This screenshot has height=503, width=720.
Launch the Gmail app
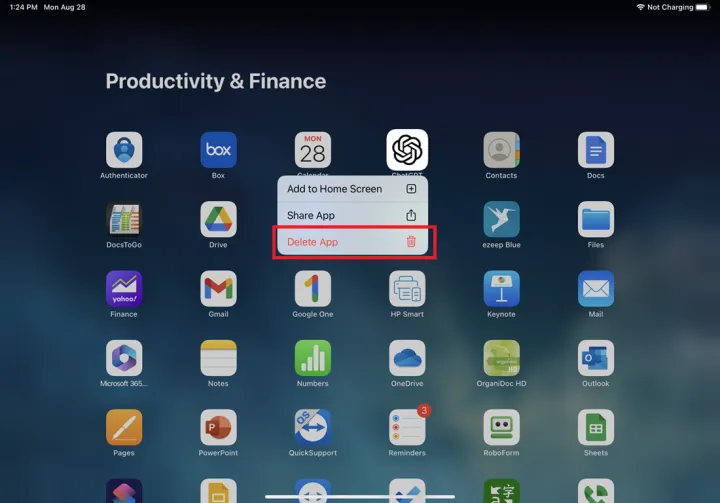click(218, 289)
